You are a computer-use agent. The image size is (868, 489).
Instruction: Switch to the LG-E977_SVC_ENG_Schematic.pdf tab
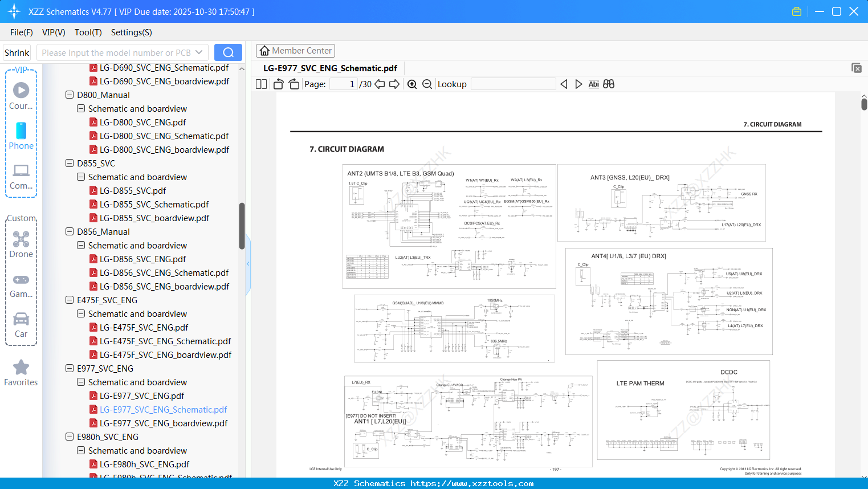329,68
